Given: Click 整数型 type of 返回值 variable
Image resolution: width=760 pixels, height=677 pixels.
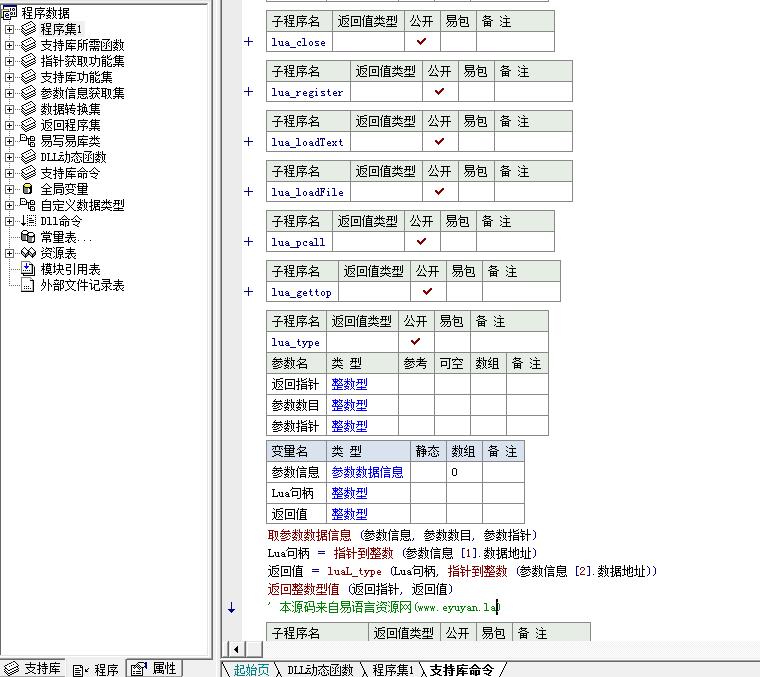Looking at the screenshot, I should [349, 514].
